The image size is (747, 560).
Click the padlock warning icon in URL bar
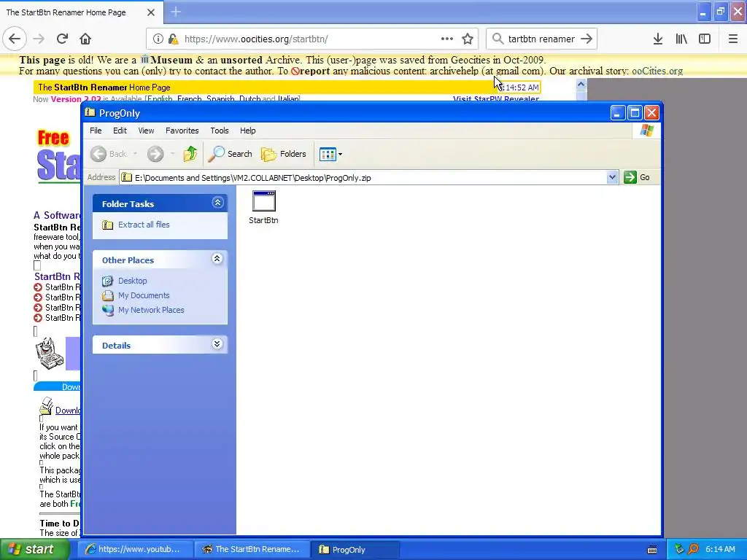174,39
